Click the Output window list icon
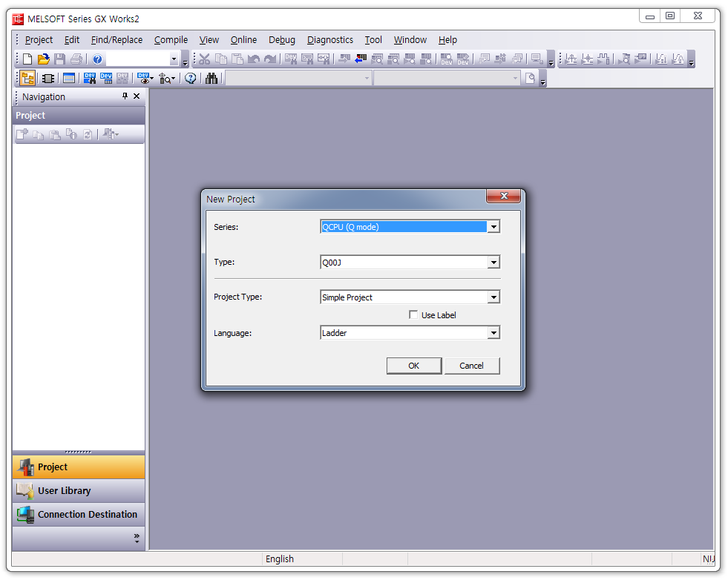This screenshot has width=728, height=580. pyautogui.click(x=69, y=79)
